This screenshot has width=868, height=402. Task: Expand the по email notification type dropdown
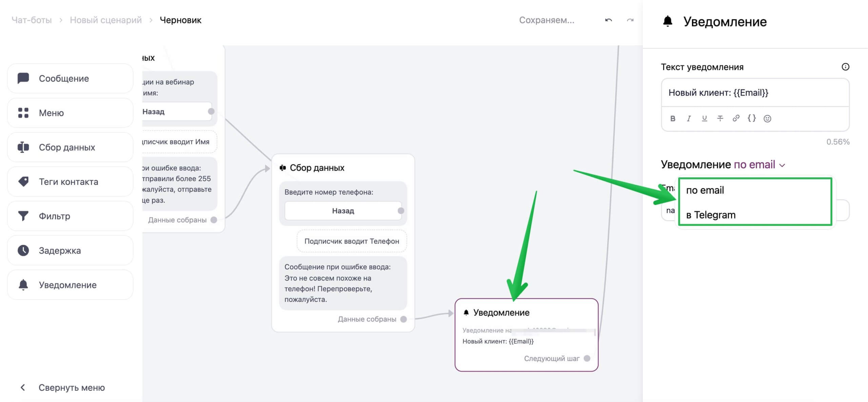[x=759, y=165]
